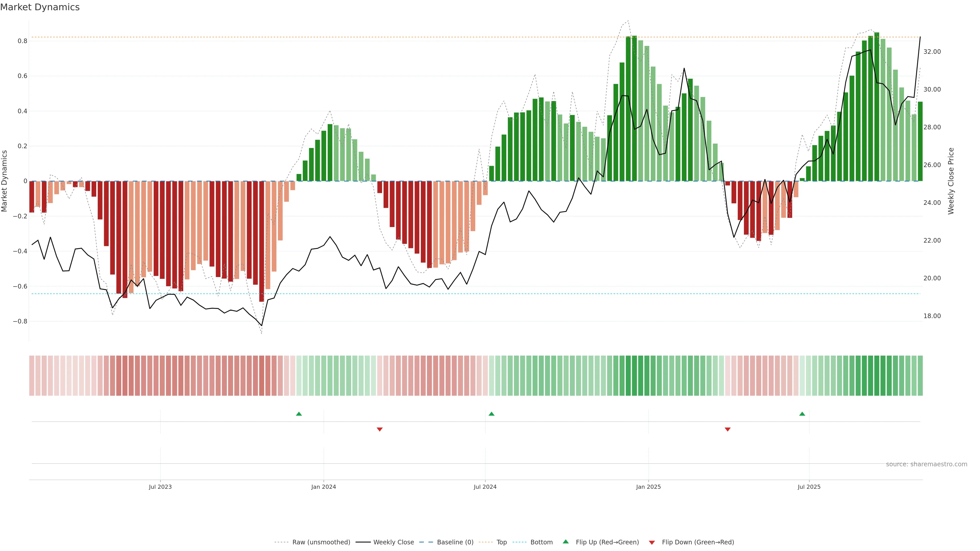This screenshot has height=551, width=980.
Task: Click the Weekly Close Price axis title
Action: pos(951,181)
